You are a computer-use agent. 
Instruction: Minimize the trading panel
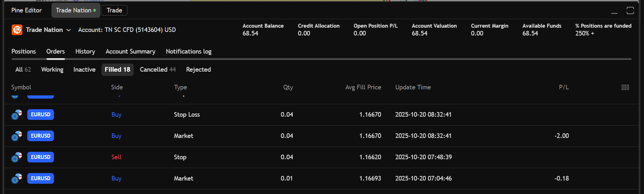(x=614, y=11)
